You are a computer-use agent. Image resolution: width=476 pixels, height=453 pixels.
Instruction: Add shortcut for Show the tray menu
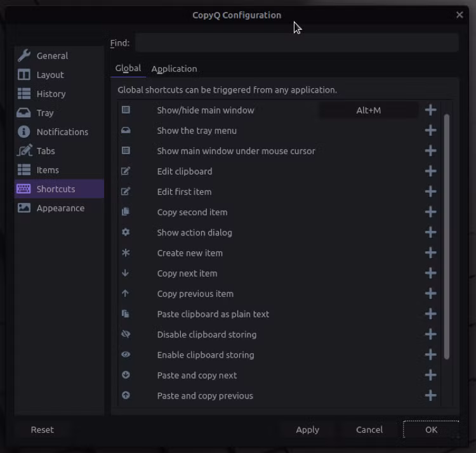pyautogui.click(x=430, y=131)
